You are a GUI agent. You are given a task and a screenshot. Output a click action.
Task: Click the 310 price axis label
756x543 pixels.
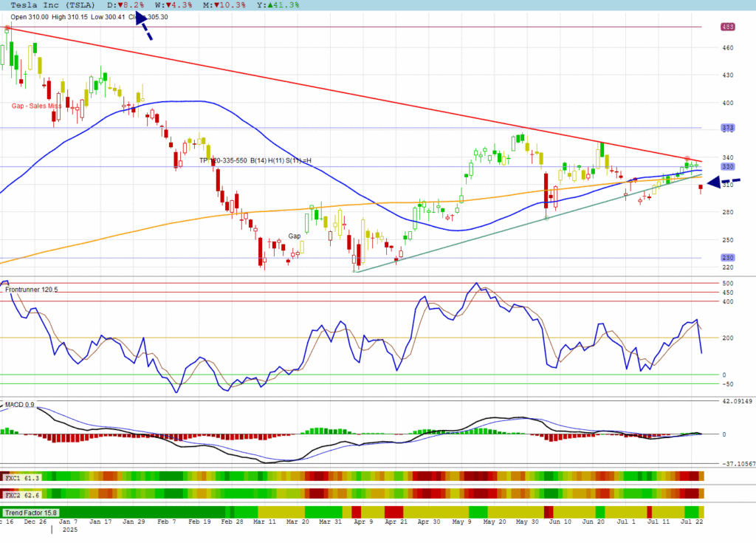[x=727, y=185]
